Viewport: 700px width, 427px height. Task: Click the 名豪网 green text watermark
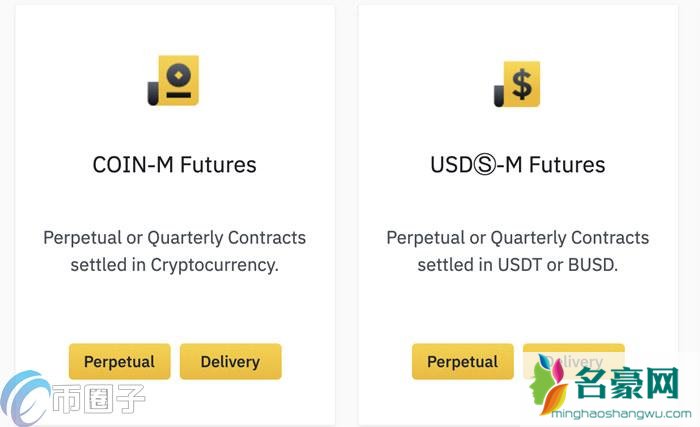pos(626,384)
